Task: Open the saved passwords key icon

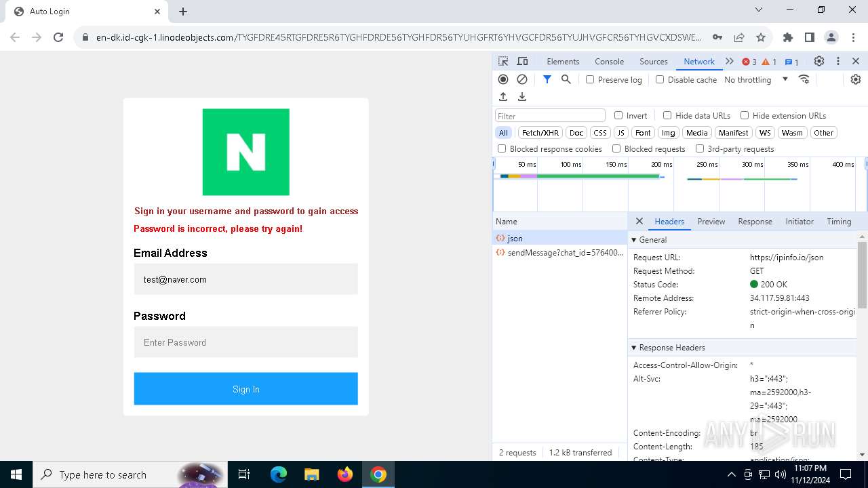Action: click(x=717, y=37)
